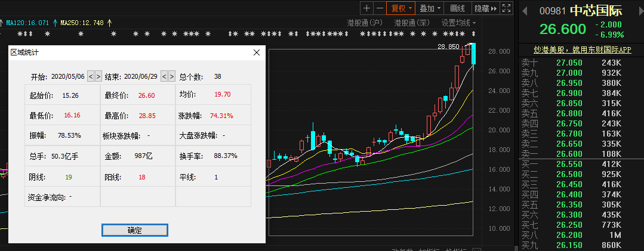Click the stock name 中芯国际
Screen dimensions: 644x251
(x=597, y=11)
